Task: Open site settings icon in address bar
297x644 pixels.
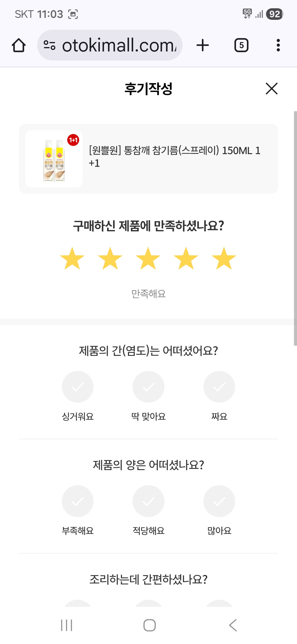Action: pos(50,45)
